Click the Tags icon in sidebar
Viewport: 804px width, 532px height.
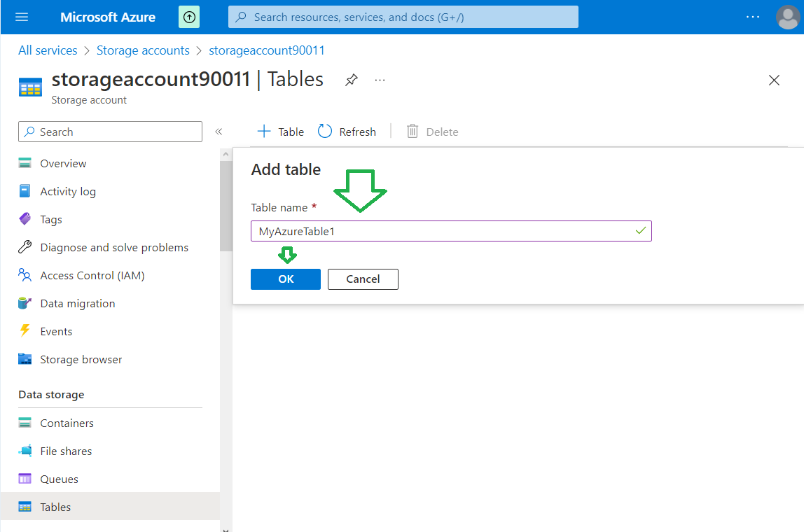coord(25,219)
